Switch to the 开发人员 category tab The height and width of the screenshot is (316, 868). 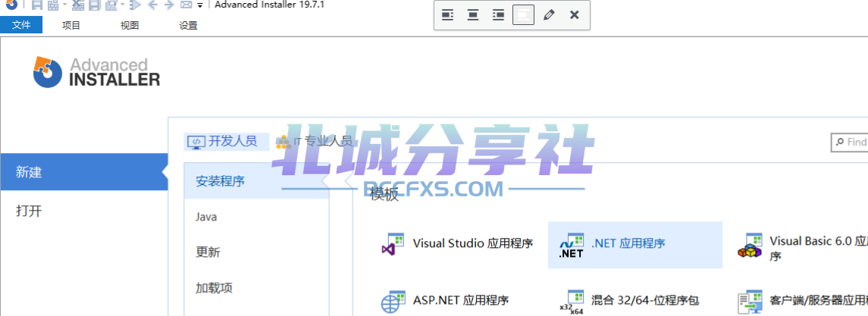click(x=227, y=142)
